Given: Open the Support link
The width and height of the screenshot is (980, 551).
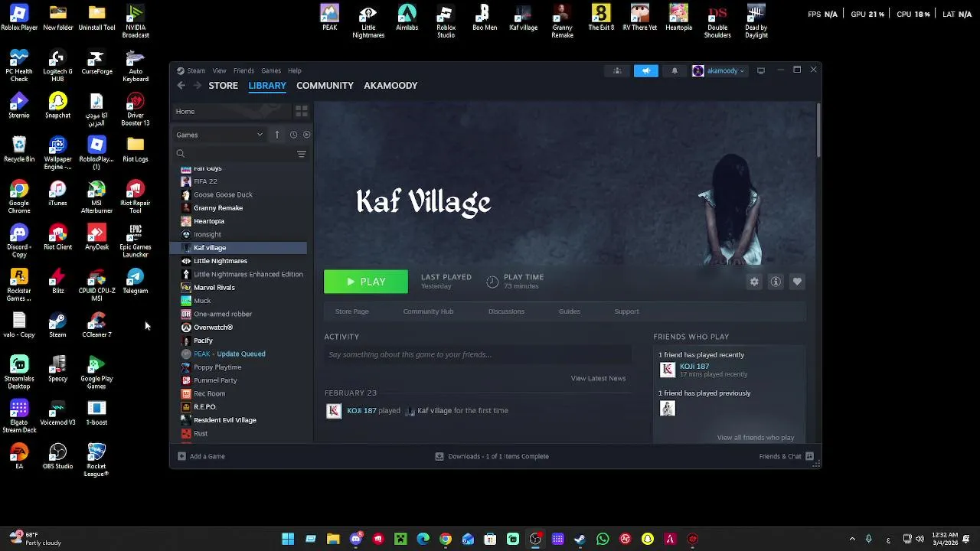Looking at the screenshot, I should (x=626, y=311).
